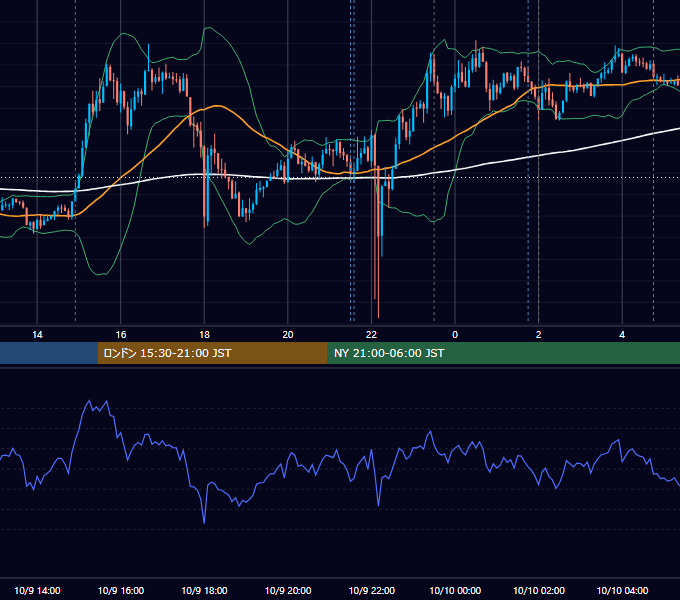Click hour label 0 on price chart axis

click(455, 334)
